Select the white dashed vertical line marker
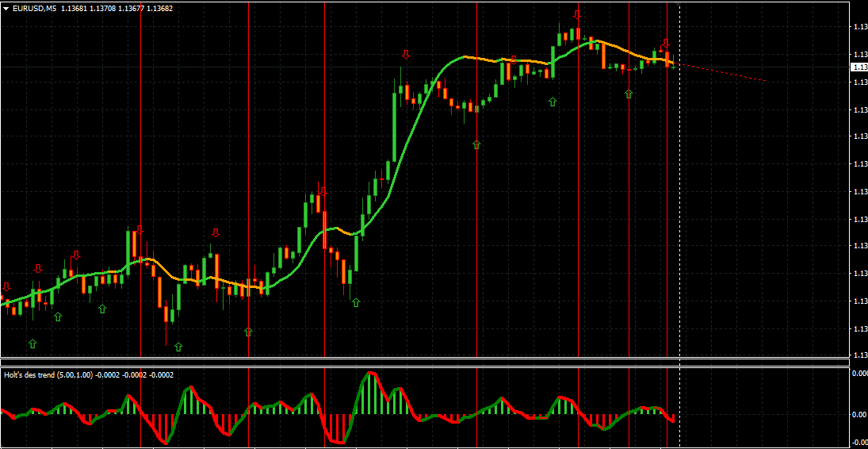 coord(679,224)
